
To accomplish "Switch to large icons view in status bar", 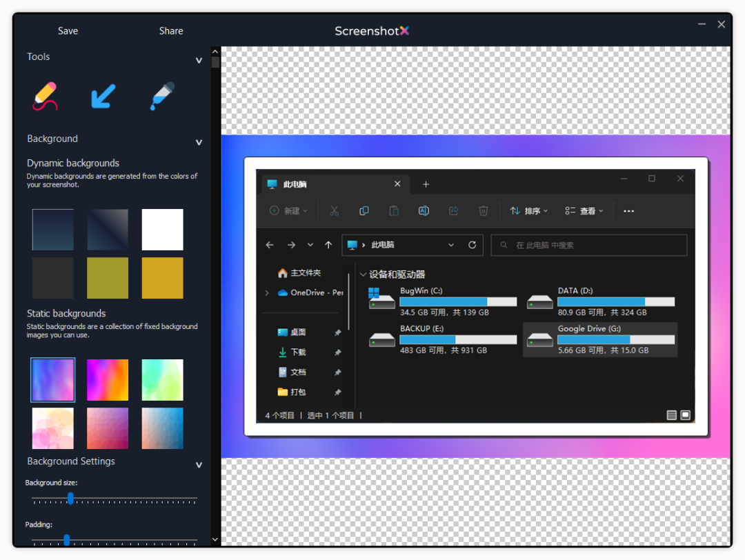I will (x=686, y=416).
